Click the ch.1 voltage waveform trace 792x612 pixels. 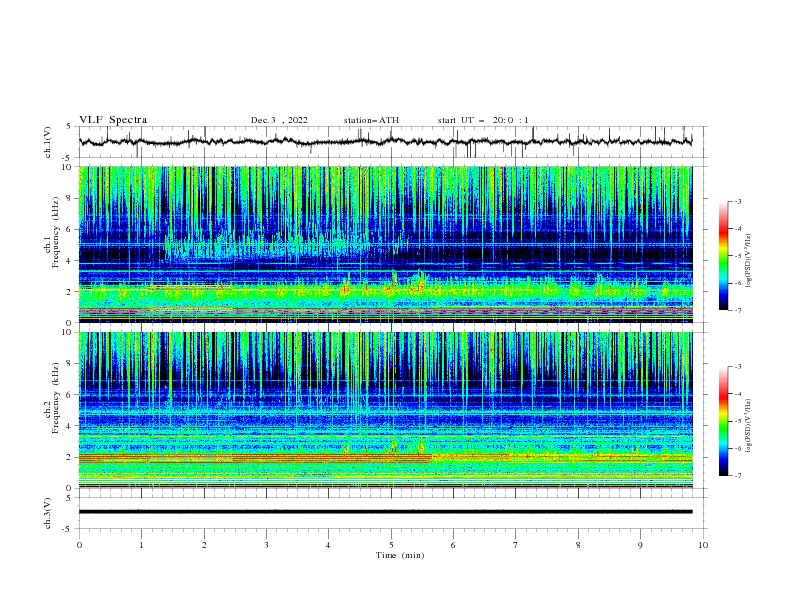(x=385, y=142)
